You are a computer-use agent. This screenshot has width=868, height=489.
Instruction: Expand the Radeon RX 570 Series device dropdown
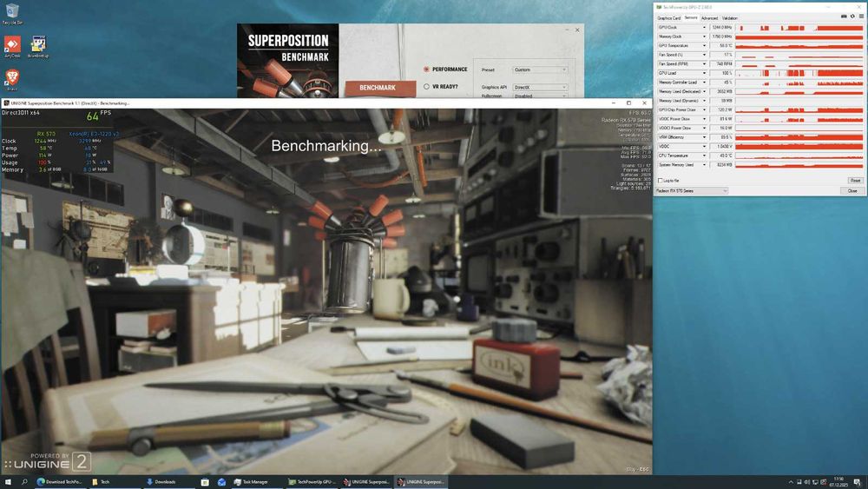coord(692,190)
